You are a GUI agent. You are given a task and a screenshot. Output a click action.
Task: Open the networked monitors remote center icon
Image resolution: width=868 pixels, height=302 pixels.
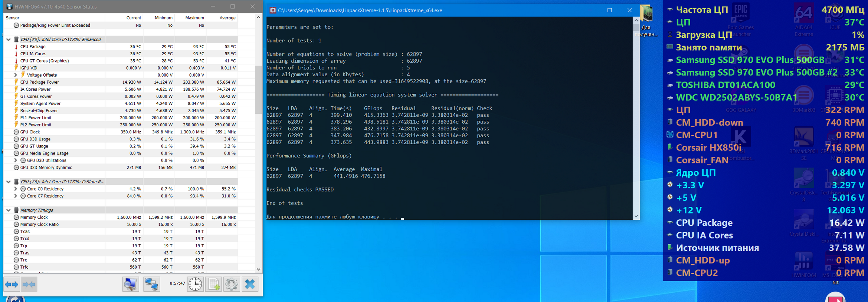152,284
